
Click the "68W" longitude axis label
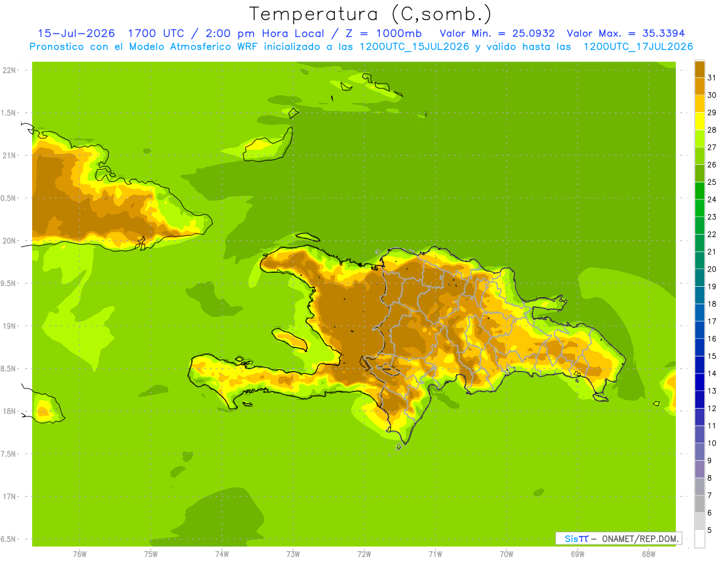point(649,554)
